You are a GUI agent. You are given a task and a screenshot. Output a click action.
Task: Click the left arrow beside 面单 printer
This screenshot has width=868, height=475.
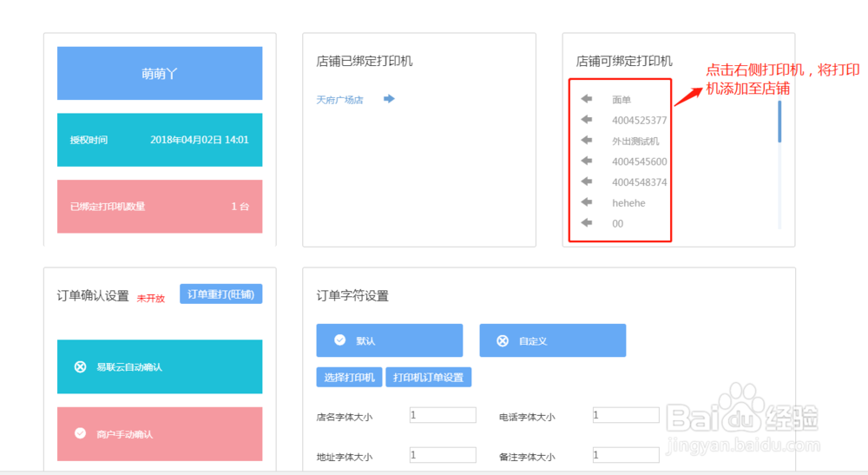pos(587,99)
